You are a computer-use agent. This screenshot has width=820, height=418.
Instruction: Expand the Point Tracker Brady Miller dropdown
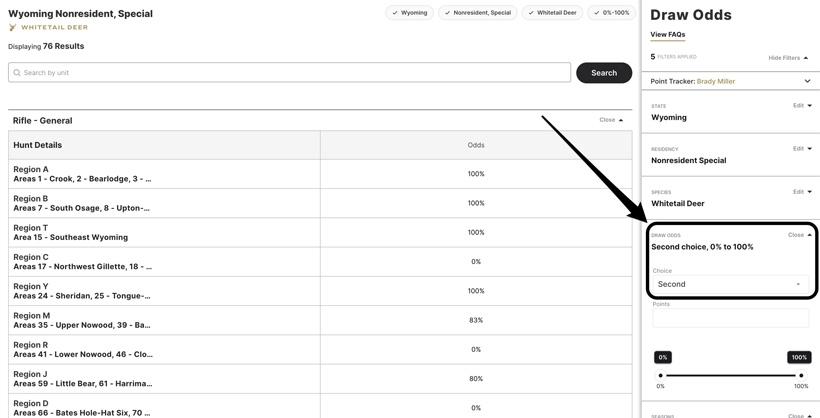coord(807,81)
